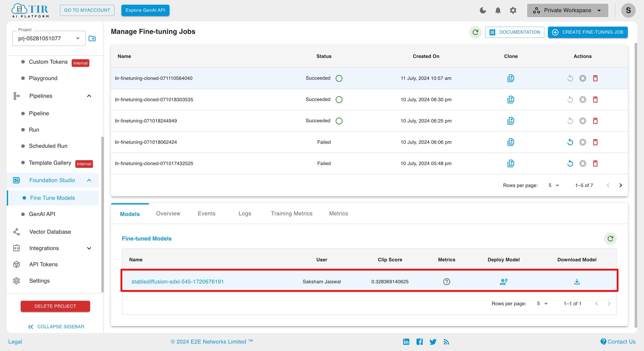Image resolution: width=644 pixels, height=351 pixels.
Task: Click the create new project folder icon
Action: (x=92, y=39)
